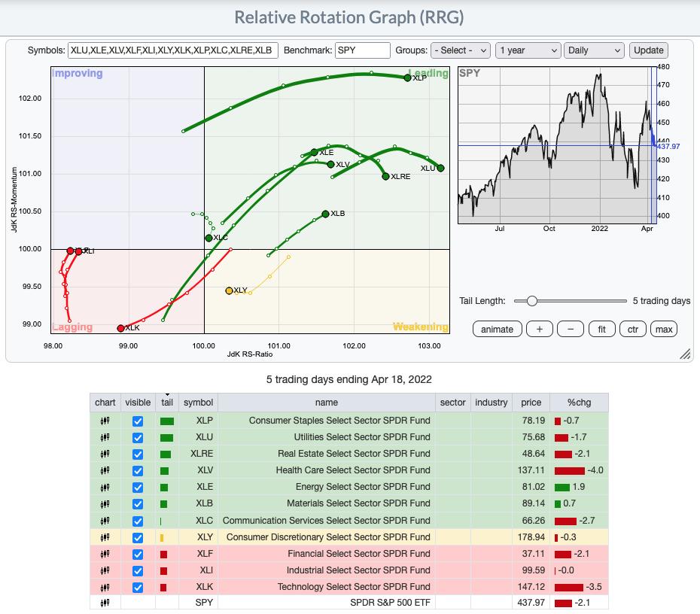The height and width of the screenshot is (614, 700).
Task: Click the XLP endpoint marker on RRG
Action: pos(407,78)
